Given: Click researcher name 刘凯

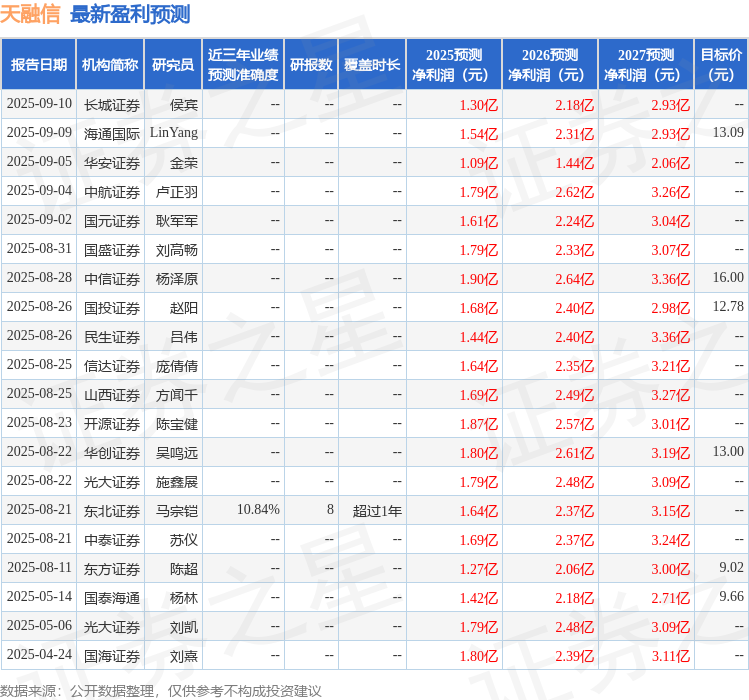Looking at the screenshot, I should point(184,627).
